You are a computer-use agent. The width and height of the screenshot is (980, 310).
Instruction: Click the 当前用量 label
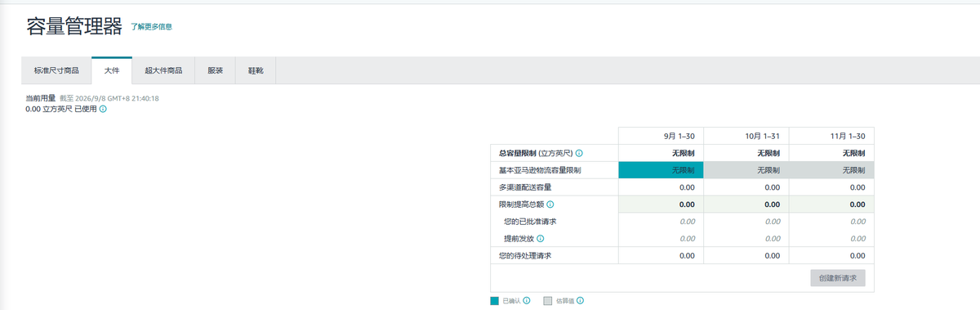click(x=41, y=98)
